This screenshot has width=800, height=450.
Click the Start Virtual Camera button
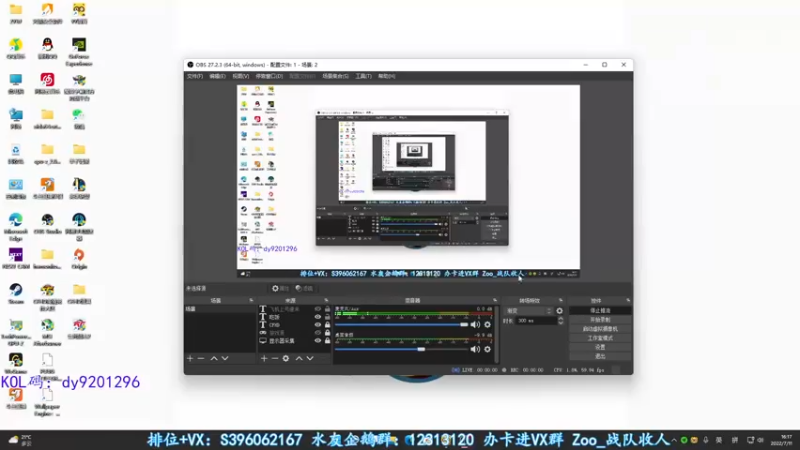click(600, 329)
